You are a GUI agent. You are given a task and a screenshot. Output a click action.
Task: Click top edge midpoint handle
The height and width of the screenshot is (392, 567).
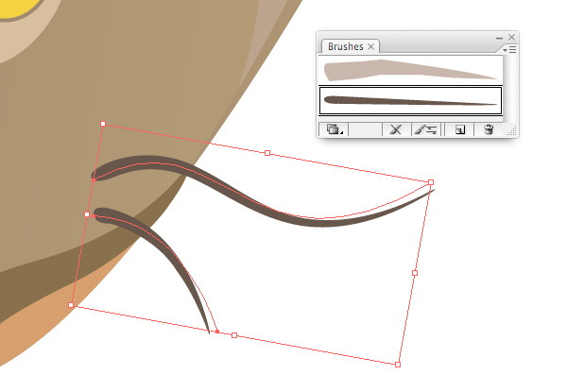(267, 153)
